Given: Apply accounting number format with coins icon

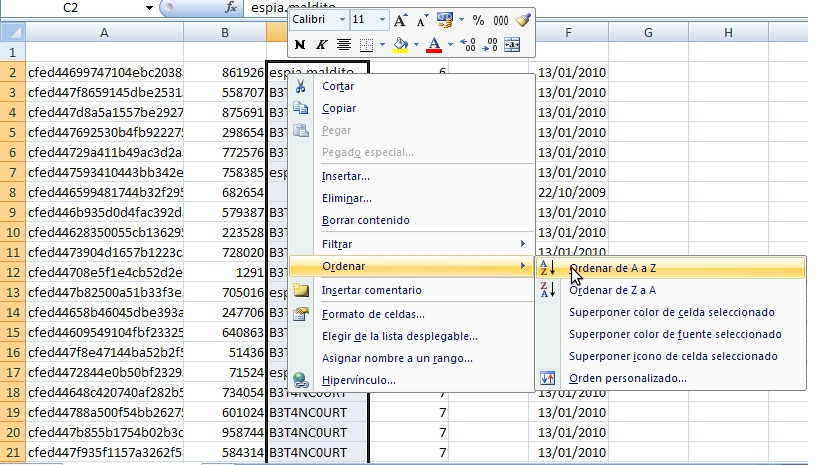Looking at the screenshot, I should 444,20.
